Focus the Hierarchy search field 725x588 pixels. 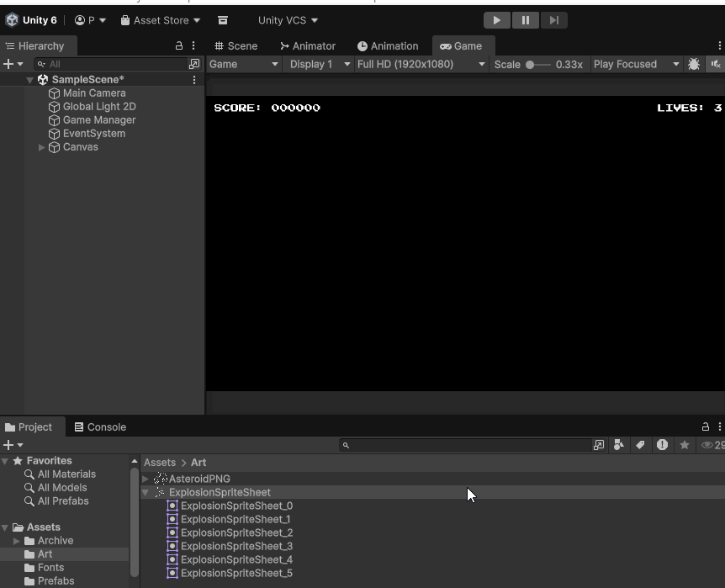pyautogui.click(x=111, y=64)
